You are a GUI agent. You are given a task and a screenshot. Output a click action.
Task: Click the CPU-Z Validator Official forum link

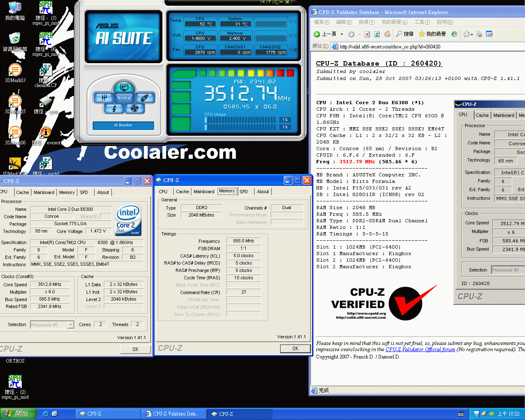point(420,349)
